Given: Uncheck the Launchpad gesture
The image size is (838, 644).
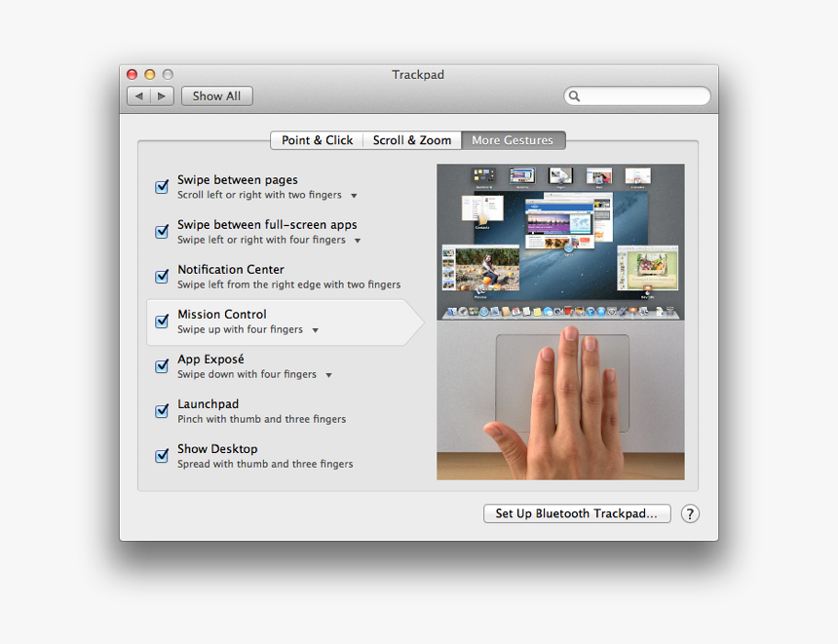Looking at the screenshot, I should point(163,411).
